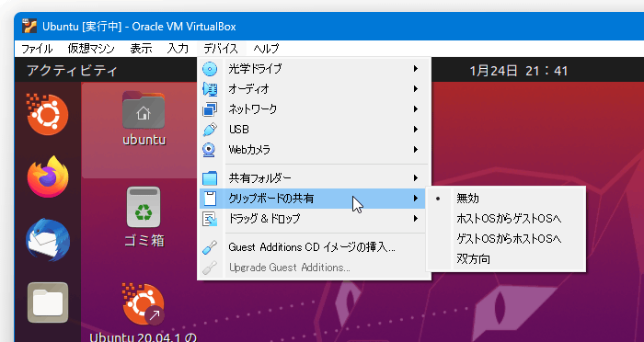Image resolution: width=644 pixels, height=342 pixels.
Task: Close the デバイス menu by clicking it
Action: 221,49
